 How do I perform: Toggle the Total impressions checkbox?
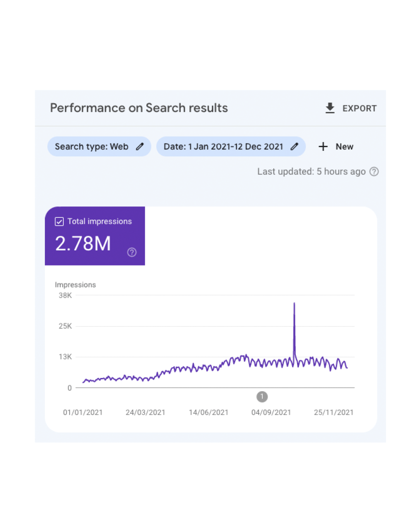59,222
